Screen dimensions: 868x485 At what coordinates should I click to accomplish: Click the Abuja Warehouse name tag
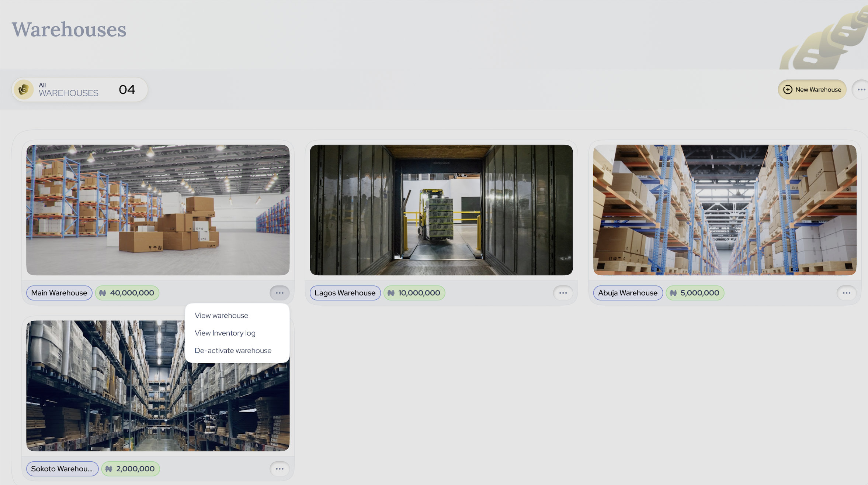pyautogui.click(x=628, y=293)
